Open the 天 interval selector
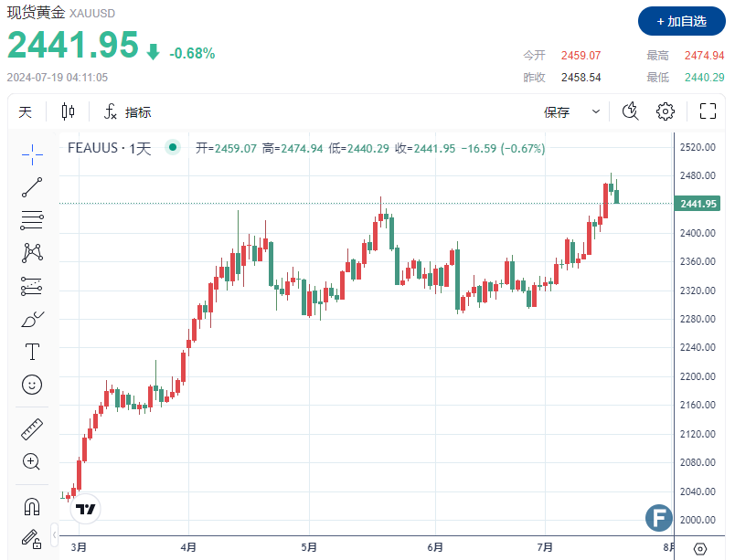The width and height of the screenshot is (735, 560). coord(26,111)
